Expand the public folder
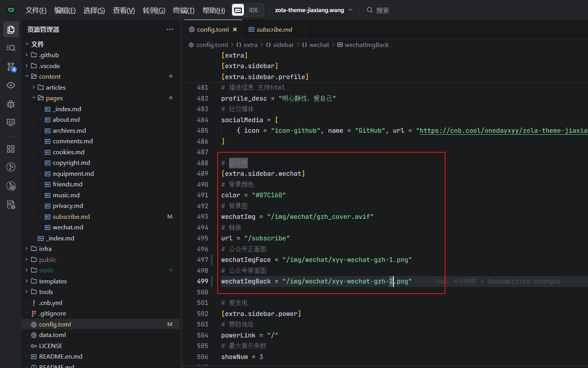The image size is (588, 368). tap(48, 260)
